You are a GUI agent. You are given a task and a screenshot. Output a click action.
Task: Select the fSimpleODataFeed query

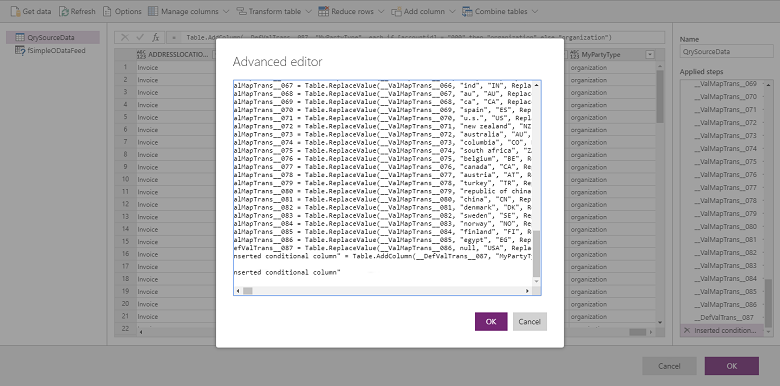53,50
